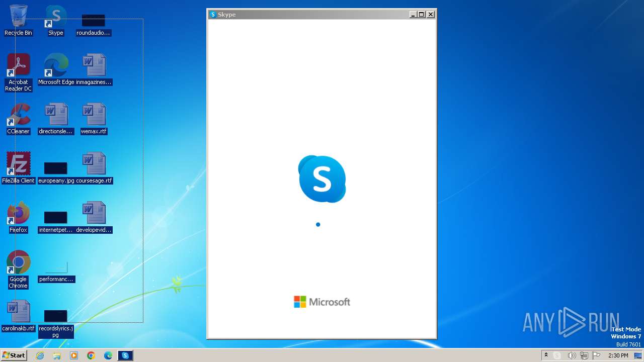Minimize the Skype window

(x=414, y=15)
